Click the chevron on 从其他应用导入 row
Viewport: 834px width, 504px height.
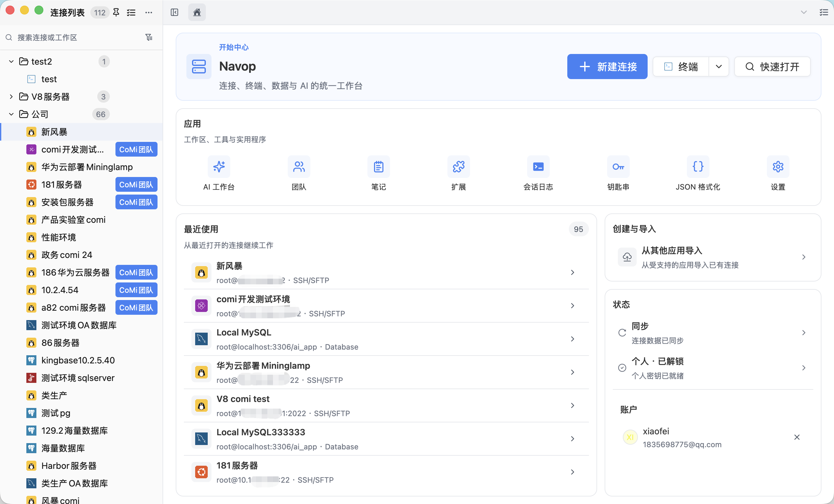coord(804,257)
